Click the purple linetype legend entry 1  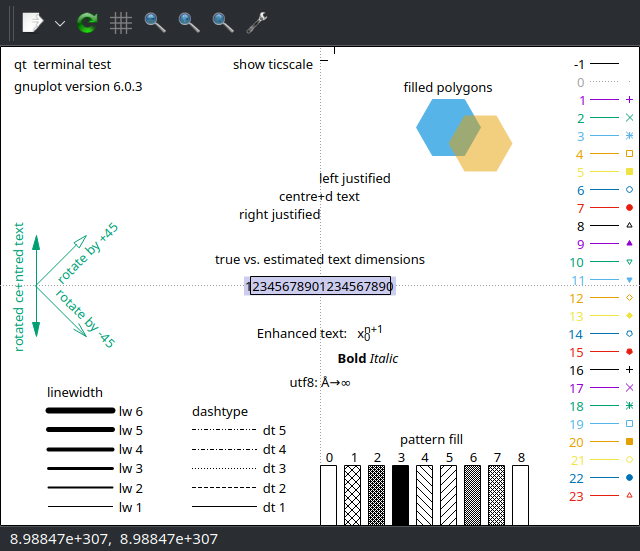point(606,100)
